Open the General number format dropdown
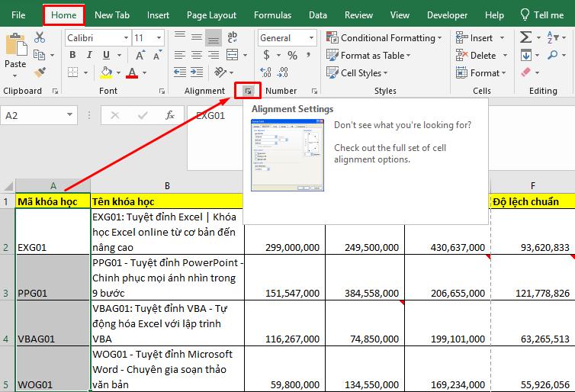Image resolution: width=575 pixels, height=392 pixels. point(311,38)
